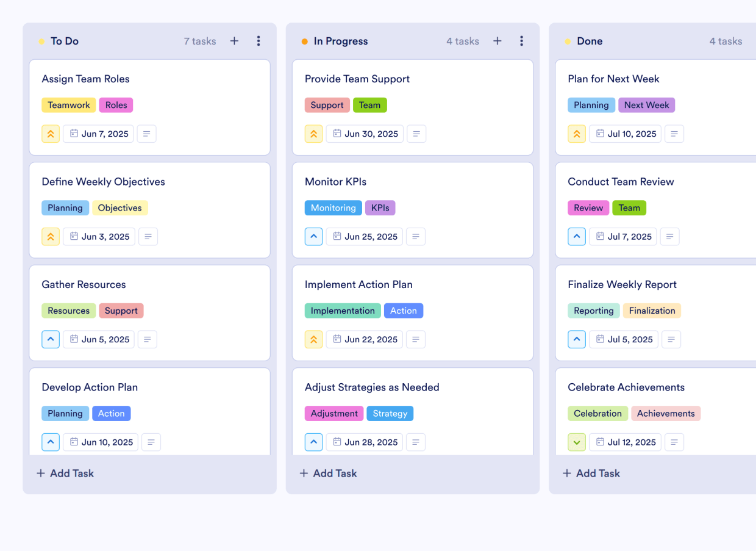
Task: Click the description icon on Monitor KPIs card
Action: tap(416, 236)
